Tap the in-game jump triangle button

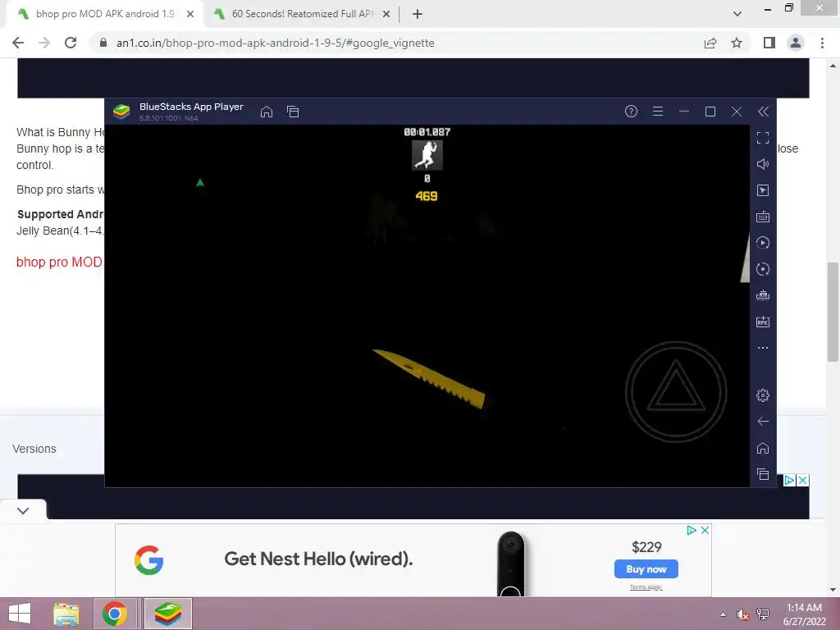[676, 392]
